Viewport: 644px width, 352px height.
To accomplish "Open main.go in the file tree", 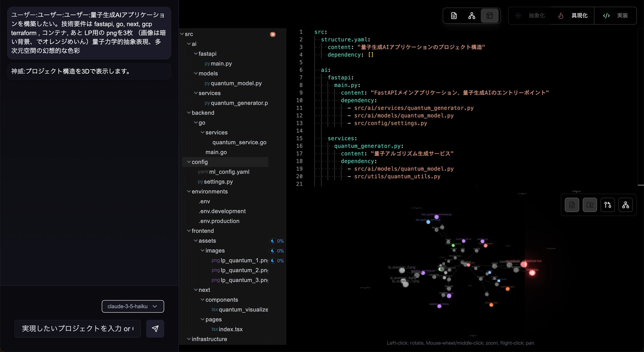I will 216,152.
